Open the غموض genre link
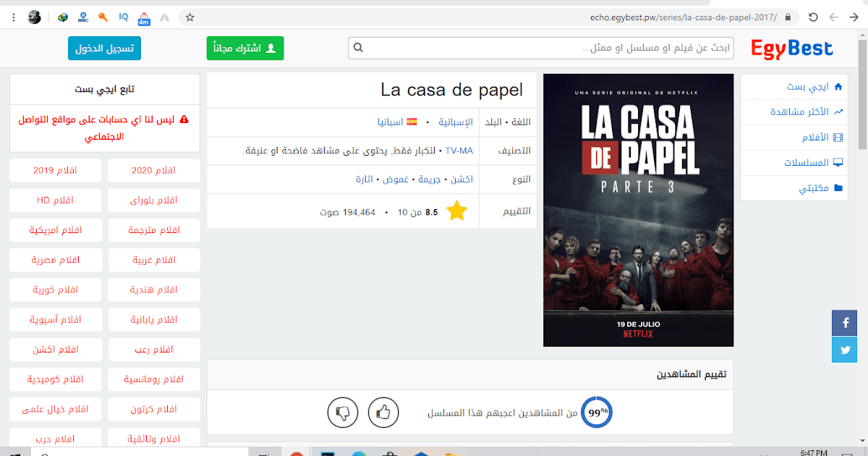Screen dimensions: 868x456 click(x=396, y=179)
